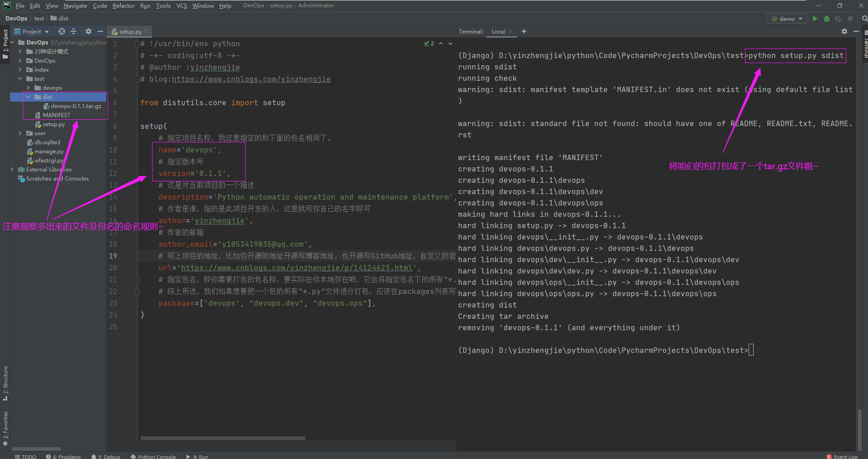
Task: Switch to the Local terminal tab
Action: tap(498, 31)
